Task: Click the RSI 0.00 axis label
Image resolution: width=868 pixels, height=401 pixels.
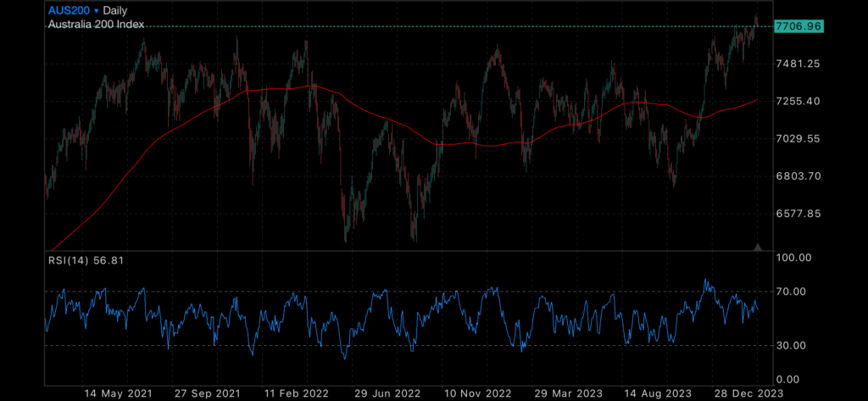Action: click(789, 380)
